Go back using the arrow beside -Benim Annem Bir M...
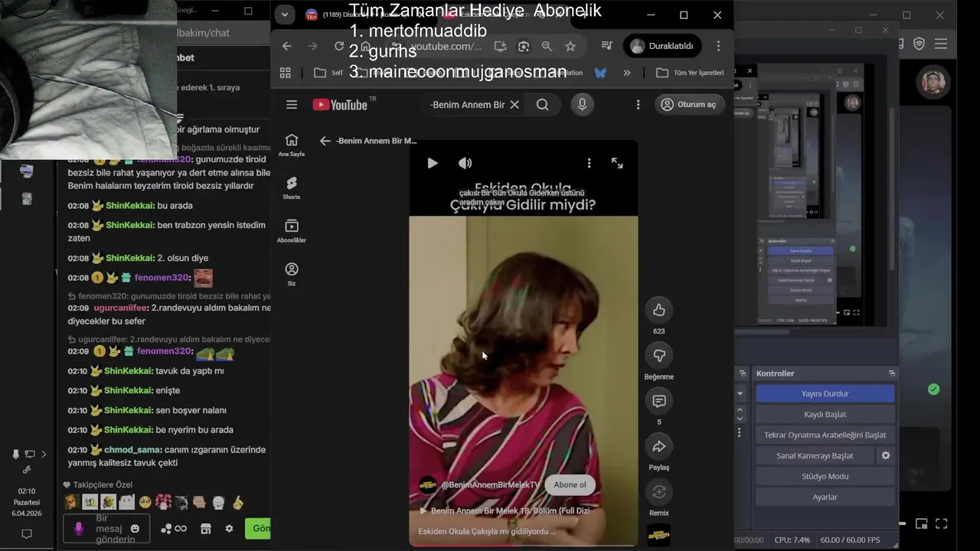Viewport: 980px width, 551px height. tap(325, 141)
